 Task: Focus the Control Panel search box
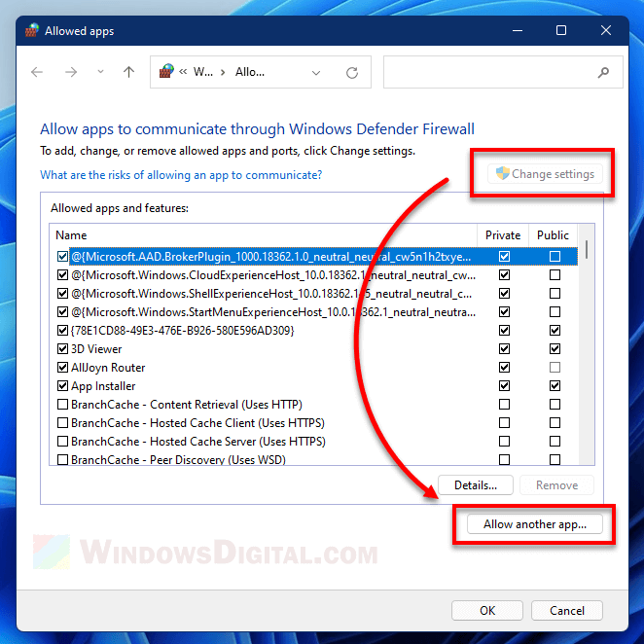[x=503, y=72]
